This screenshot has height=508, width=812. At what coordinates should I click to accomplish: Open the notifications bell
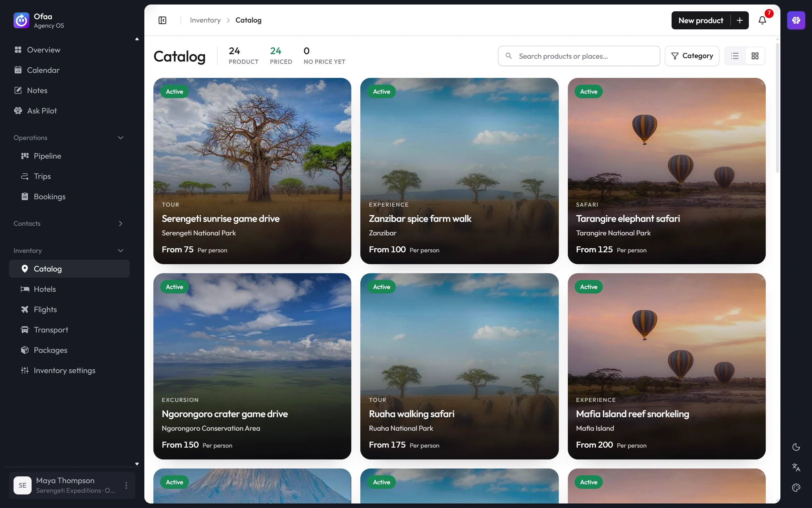(762, 21)
